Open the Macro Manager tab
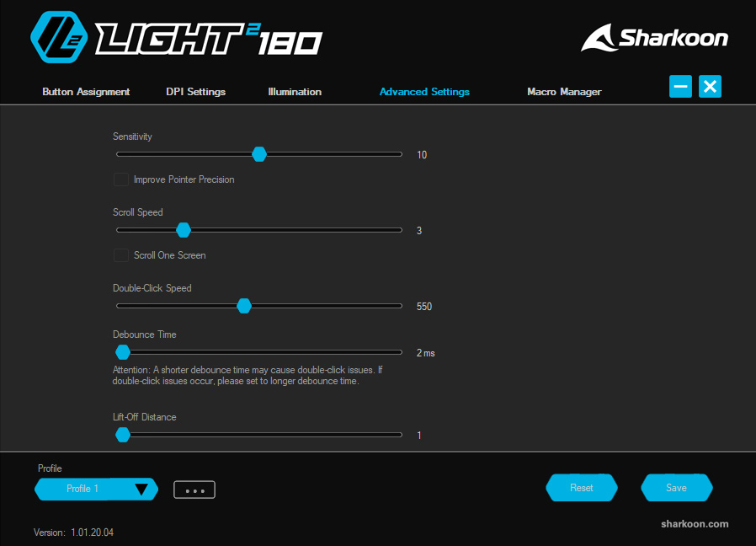The width and height of the screenshot is (756, 546). tap(564, 92)
